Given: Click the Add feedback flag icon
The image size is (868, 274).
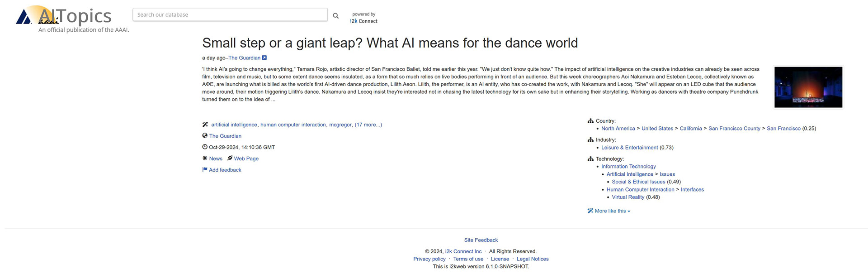Looking at the screenshot, I should [x=205, y=170].
